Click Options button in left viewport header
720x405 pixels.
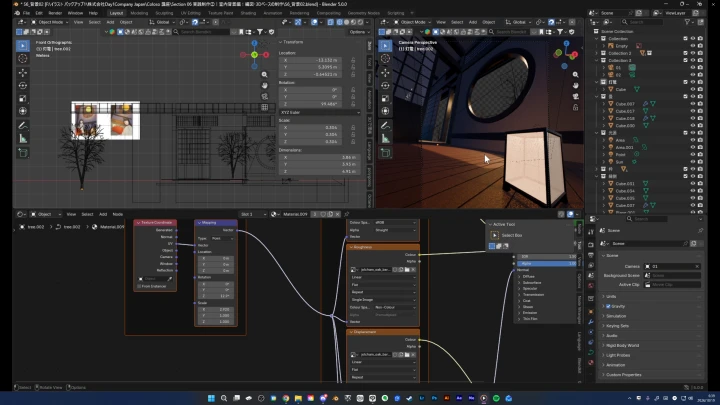360,32
